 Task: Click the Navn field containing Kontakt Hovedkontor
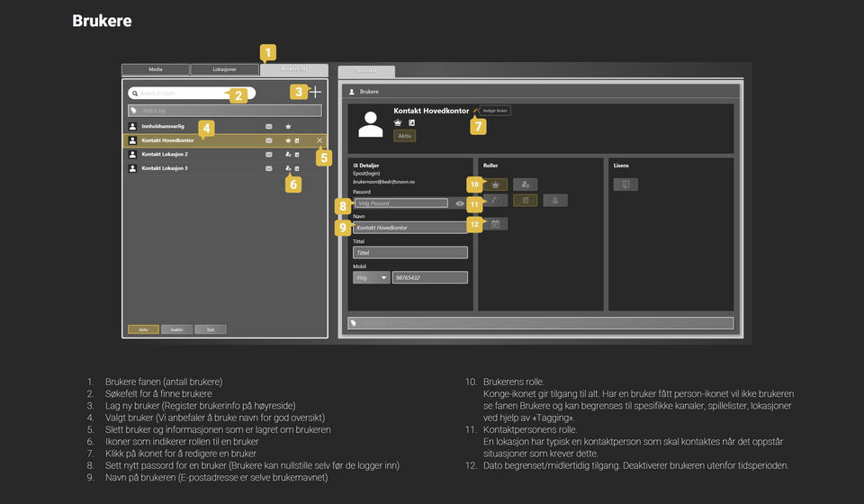(x=410, y=228)
